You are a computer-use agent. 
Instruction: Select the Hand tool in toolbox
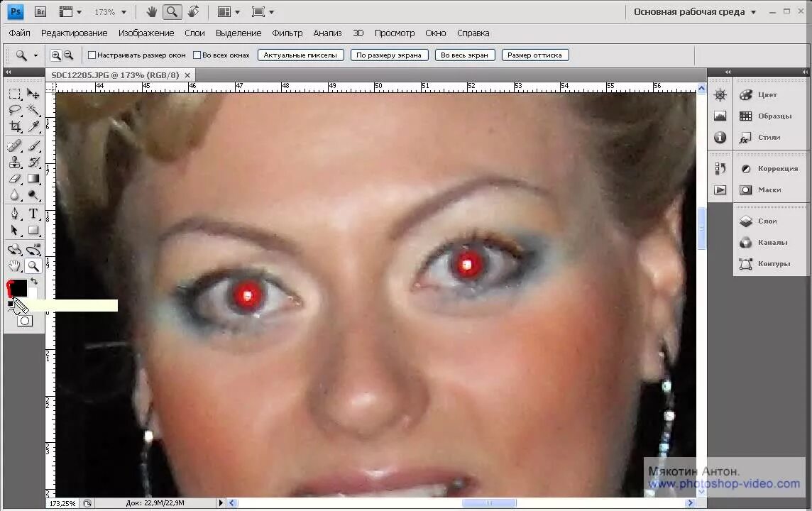click(x=14, y=266)
